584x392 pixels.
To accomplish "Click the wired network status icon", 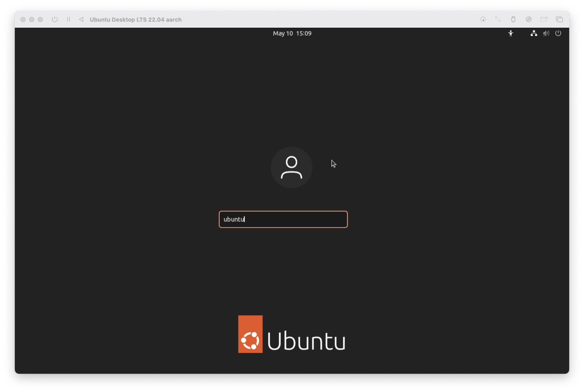I will (533, 34).
